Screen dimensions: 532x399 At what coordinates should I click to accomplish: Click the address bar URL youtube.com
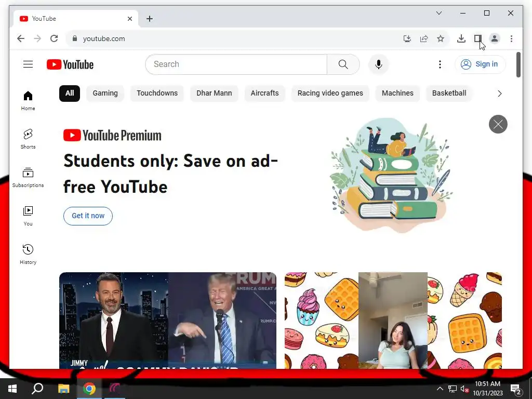coord(104,38)
